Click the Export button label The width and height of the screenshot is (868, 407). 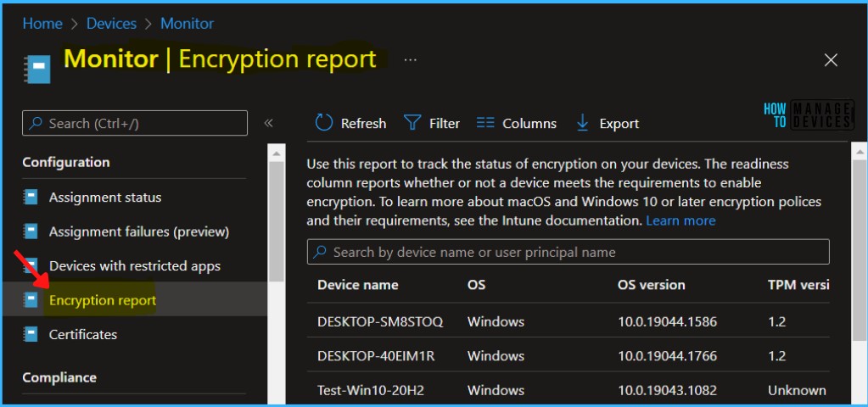619,123
